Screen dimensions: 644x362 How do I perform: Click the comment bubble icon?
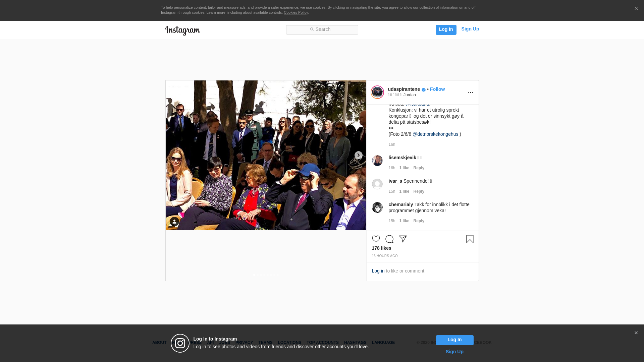point(389,239)
